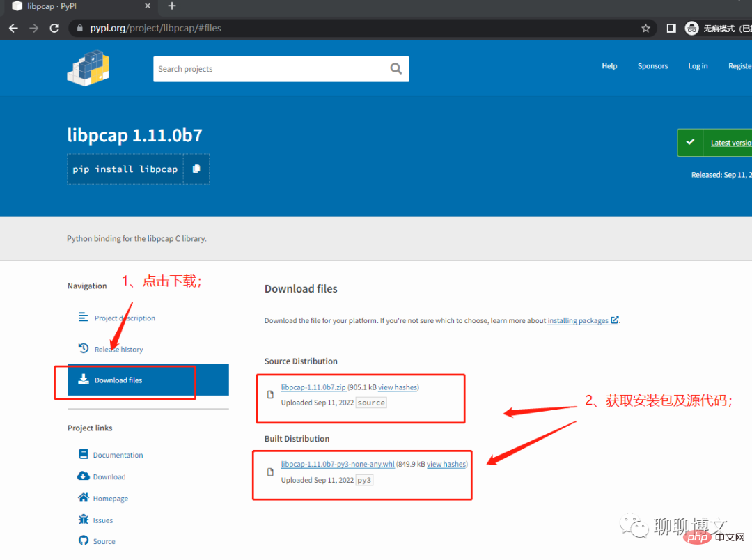Click the 'source' tag label
The width and height of the screenshot is (752, 560).
[x=371, y=403]
